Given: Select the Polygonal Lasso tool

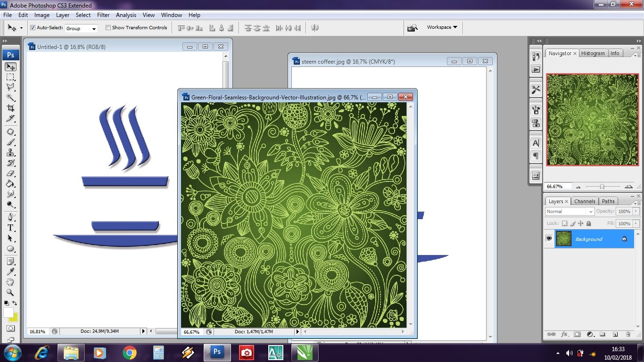Looking at the screenshot, I should pyautogui.click(x=10, y=87).
